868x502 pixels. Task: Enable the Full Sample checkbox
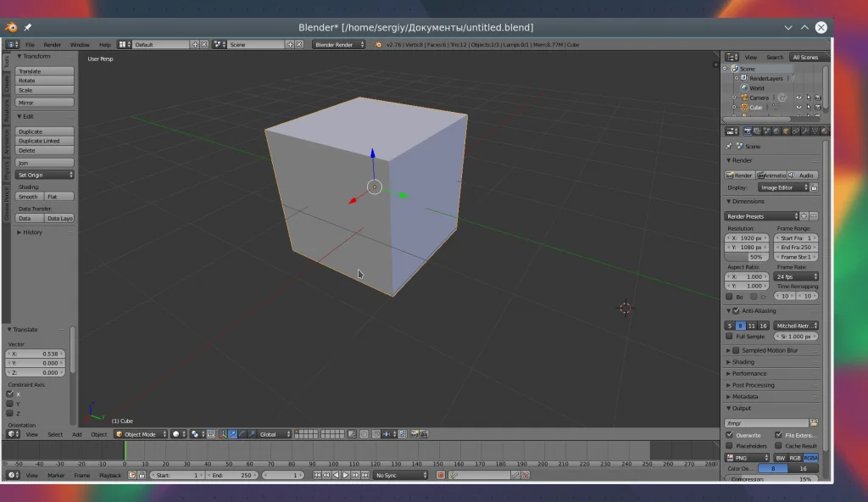coord(730,337)
